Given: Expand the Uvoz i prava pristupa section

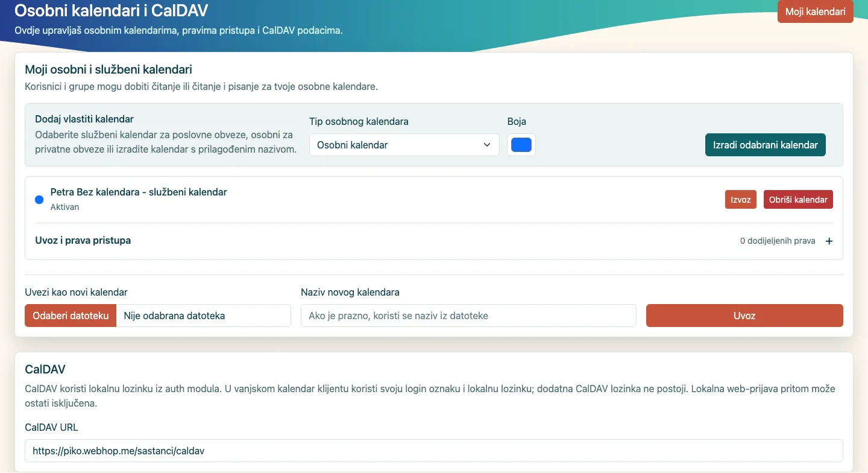Looking at the screenshot, I should tap(434, 241).
